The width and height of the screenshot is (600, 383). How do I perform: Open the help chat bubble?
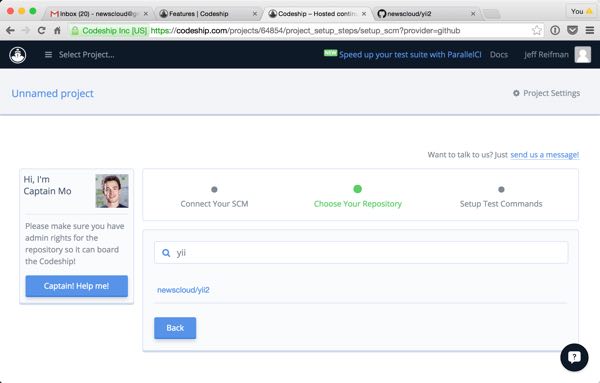point(574,357)
